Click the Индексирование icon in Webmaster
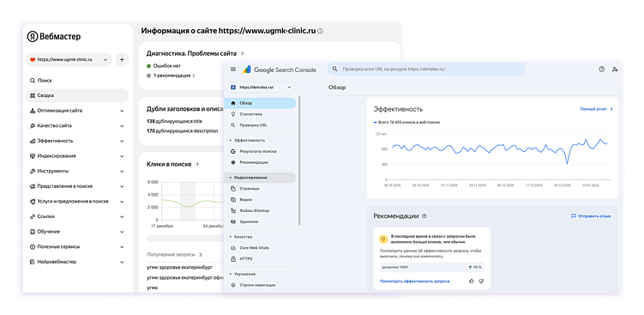The image size is (644, 315). pos(33,156)
